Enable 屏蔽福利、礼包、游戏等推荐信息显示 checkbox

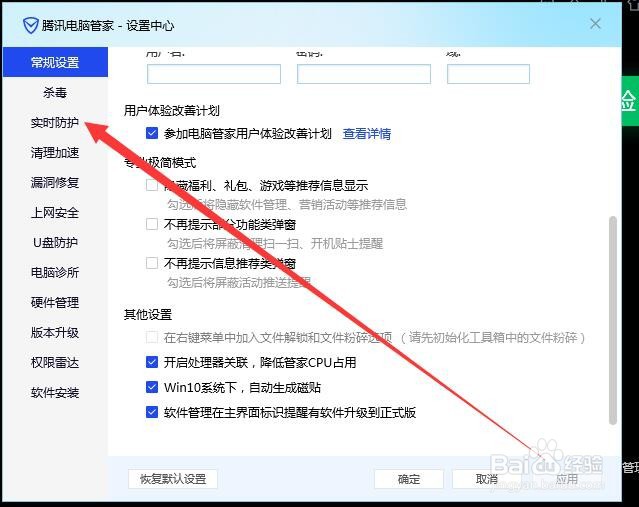pyautogui.click(x=152, y=185)
